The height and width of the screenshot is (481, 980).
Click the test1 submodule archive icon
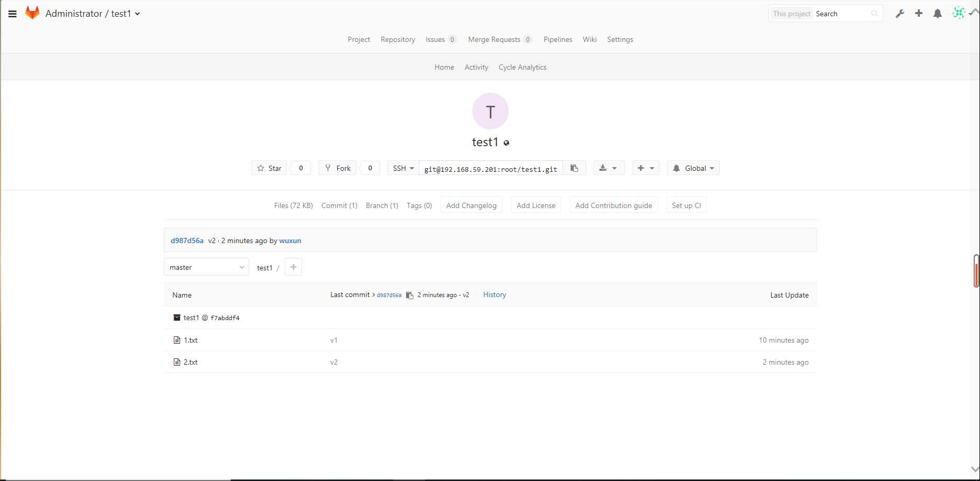177,318
